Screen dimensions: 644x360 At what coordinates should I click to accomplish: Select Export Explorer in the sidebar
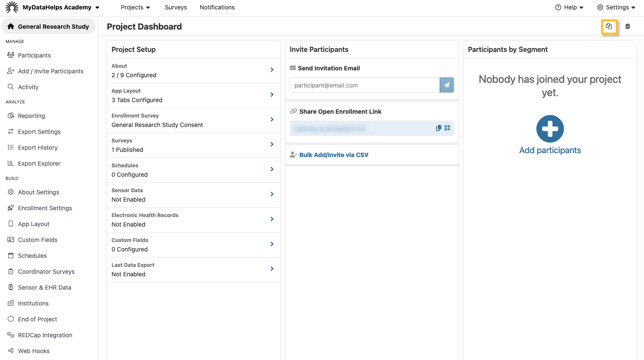pos(39,163)
